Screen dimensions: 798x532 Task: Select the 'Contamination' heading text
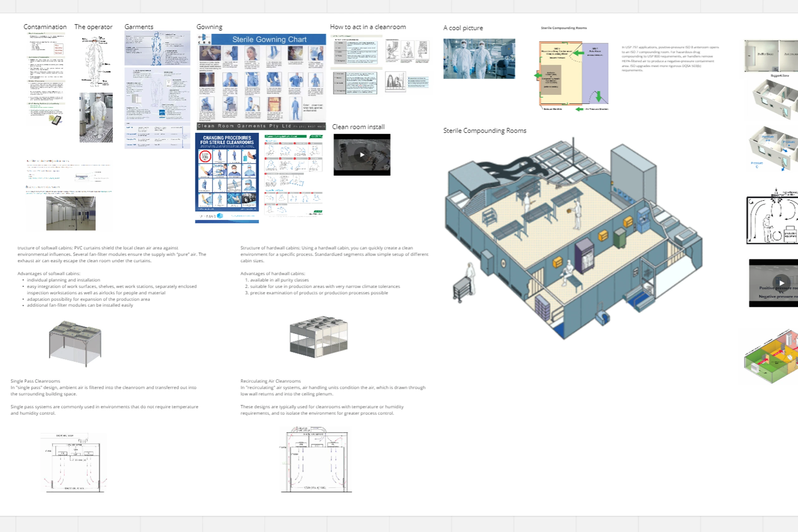(x=45, y=27)
